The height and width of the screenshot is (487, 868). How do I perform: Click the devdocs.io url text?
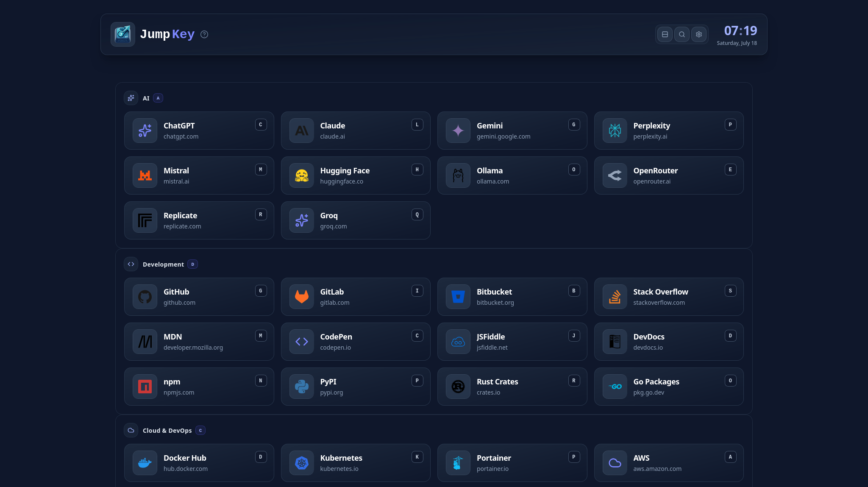pyautogui.click(x=648, y=348)
